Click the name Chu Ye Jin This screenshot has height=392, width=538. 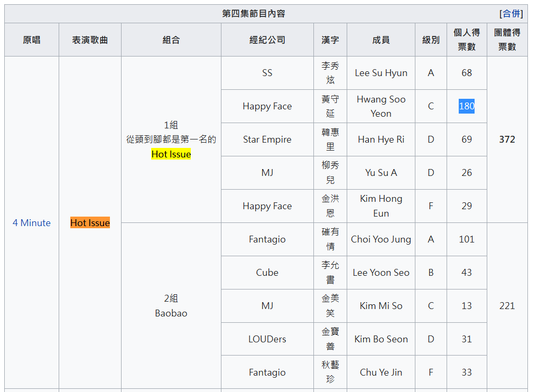point(381,372)
